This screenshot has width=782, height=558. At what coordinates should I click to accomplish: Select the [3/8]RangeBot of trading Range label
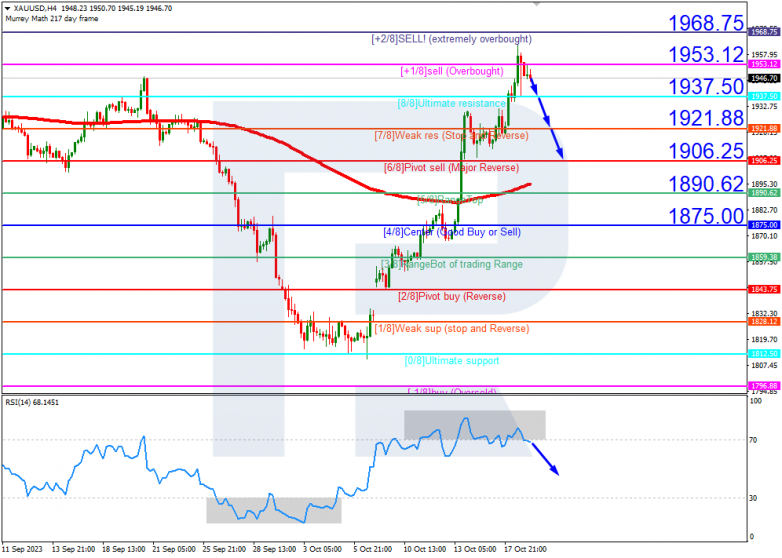tap(452, 264)
